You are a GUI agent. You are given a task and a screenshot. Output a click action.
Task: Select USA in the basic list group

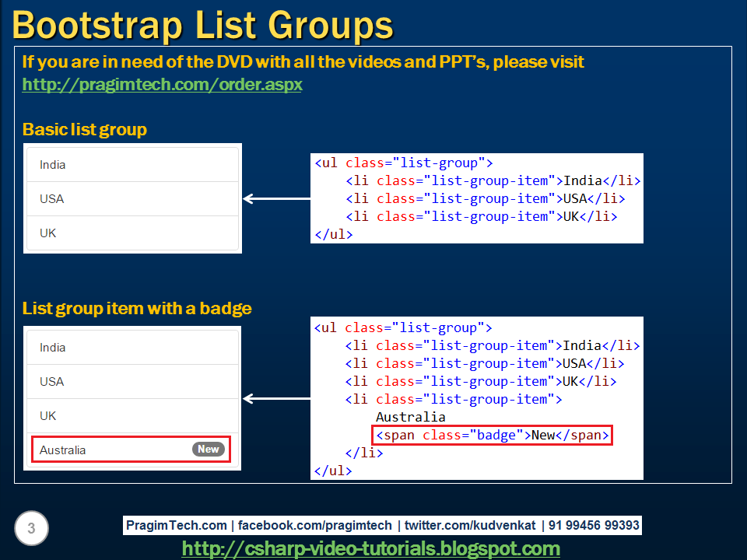(51, 199)
